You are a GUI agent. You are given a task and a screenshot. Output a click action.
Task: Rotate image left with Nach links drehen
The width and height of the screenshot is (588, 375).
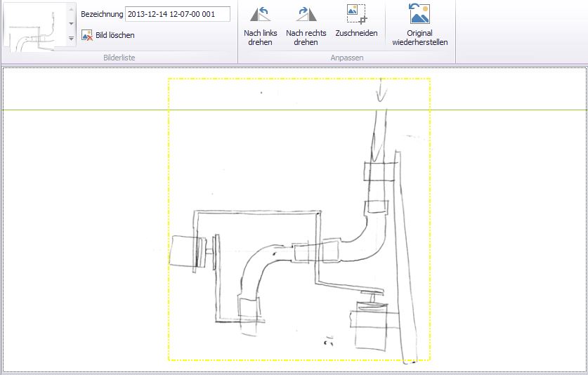260,24
